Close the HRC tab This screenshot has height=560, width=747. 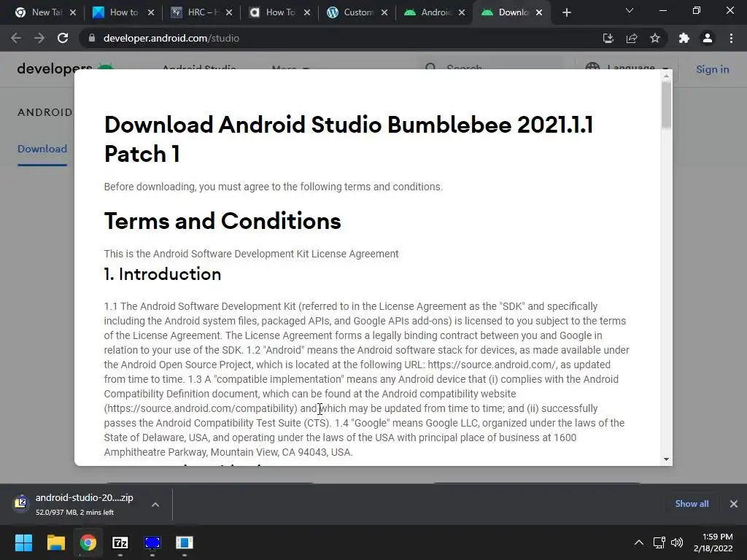pyautogui.click(x=229, y=12)
